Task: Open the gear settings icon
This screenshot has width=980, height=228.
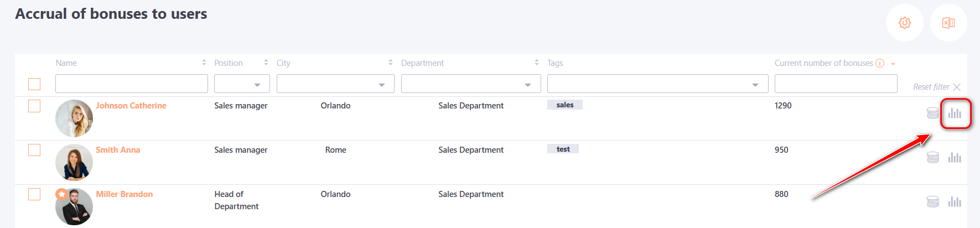Action: (905, 23)
